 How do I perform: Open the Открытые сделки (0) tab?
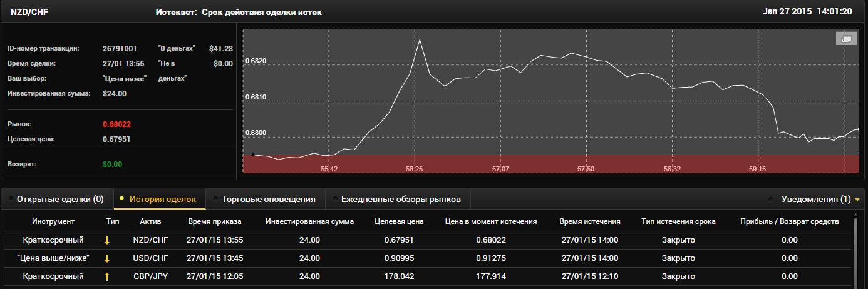point(60,200)
